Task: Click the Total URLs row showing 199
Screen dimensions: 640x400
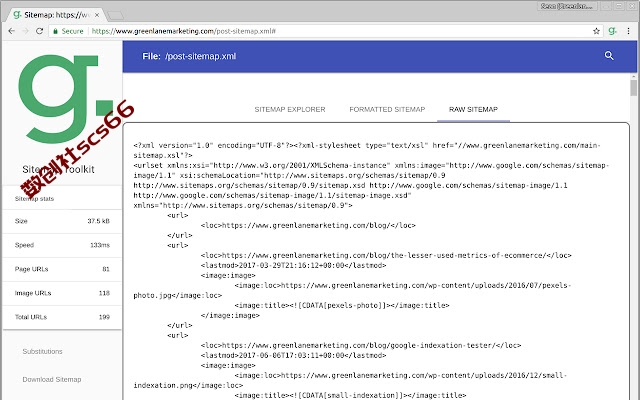Action: click(62, 317)
